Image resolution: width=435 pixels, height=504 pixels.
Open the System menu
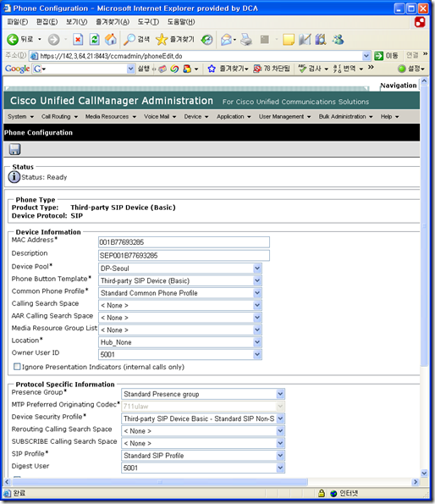point(20,116)
